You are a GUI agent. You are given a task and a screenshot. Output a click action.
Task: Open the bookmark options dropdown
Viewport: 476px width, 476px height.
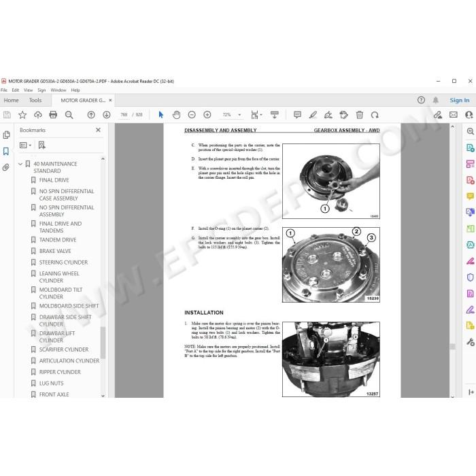pos(26,145)
